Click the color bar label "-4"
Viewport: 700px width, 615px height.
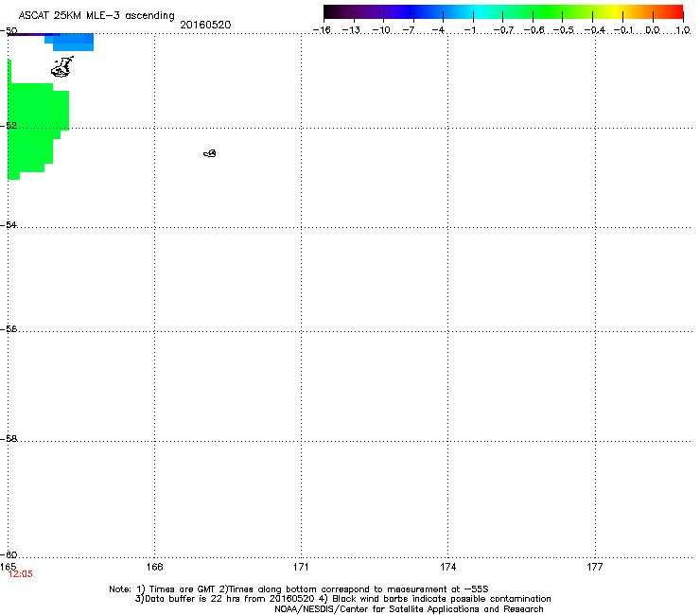[x=438, y=30]
